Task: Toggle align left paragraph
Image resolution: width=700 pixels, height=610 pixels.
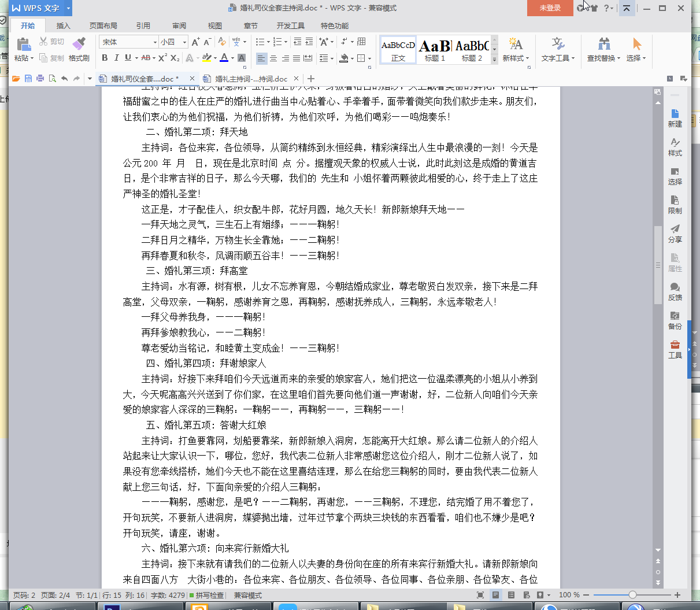Action: coord(261,58)
